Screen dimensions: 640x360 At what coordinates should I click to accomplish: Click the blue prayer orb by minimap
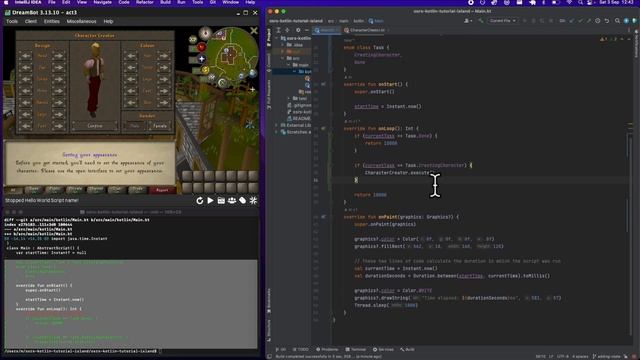202,59
